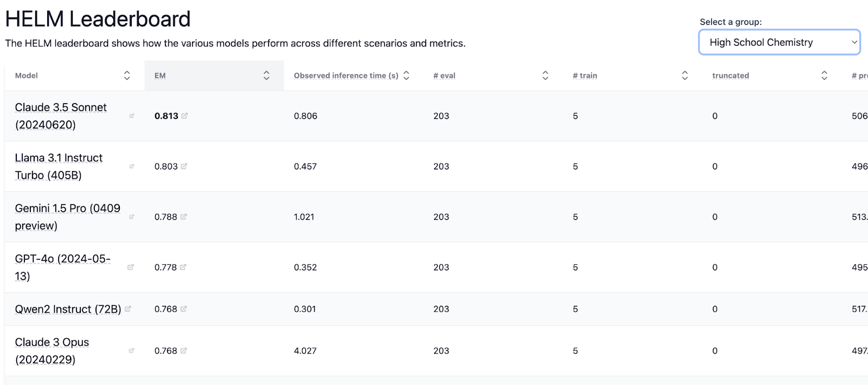Click link icon next to Qwen2's EM 0.768
Image resolution: width=868 pixels, height=385 pixels.
[x=183, y=309]
